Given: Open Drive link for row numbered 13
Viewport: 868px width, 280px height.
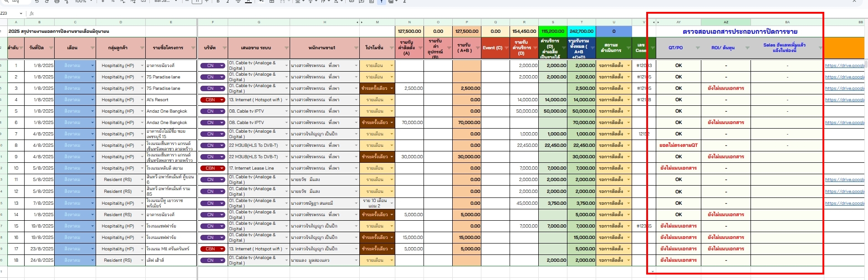Looking at the screenshot, I should coord(844,203).
